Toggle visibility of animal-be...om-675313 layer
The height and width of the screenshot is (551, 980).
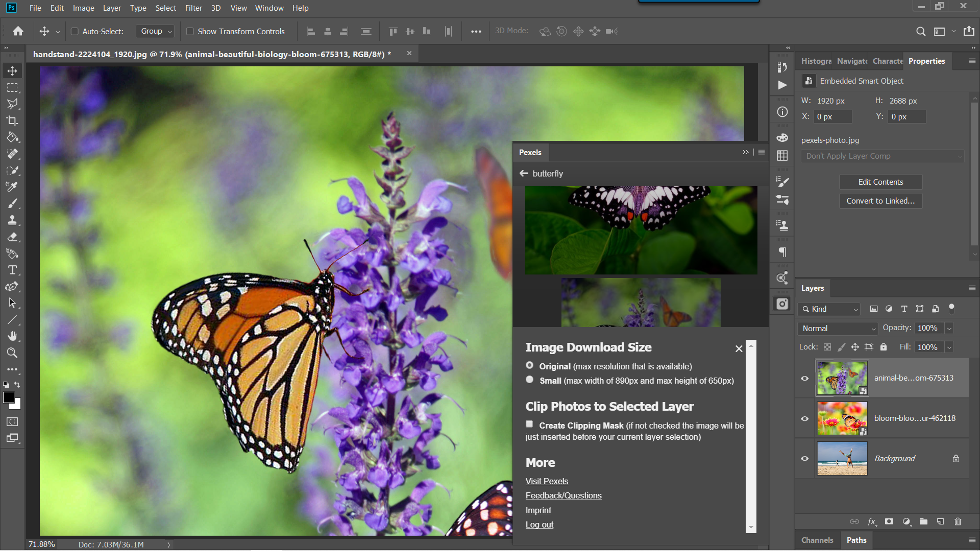tap(805, 378)
